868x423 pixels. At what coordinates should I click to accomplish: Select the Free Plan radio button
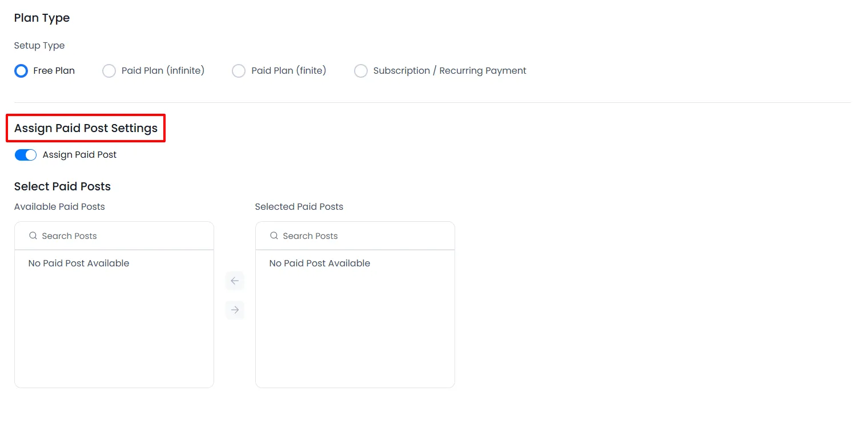point(21,70)
